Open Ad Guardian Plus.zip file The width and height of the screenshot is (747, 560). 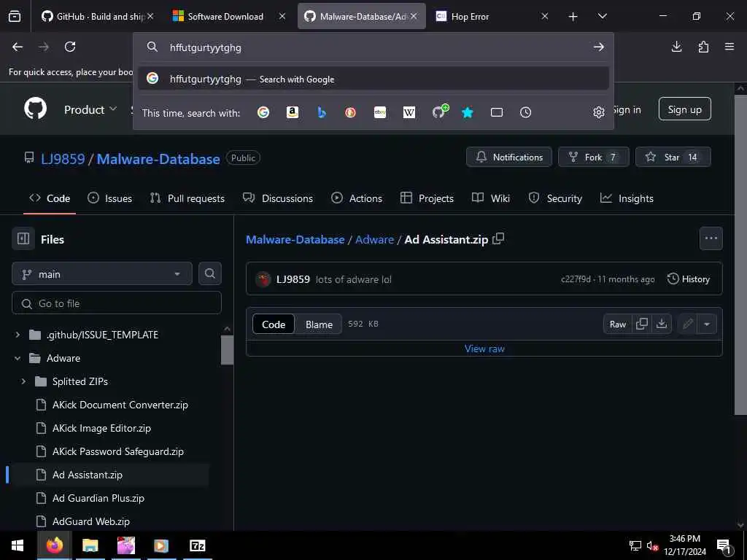(98, 498)
